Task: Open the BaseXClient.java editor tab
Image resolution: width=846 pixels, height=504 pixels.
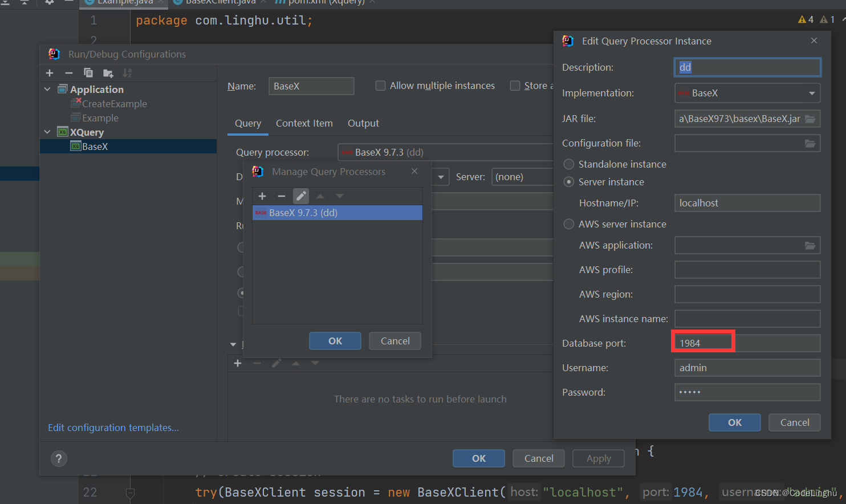Action: click(220, 2)
